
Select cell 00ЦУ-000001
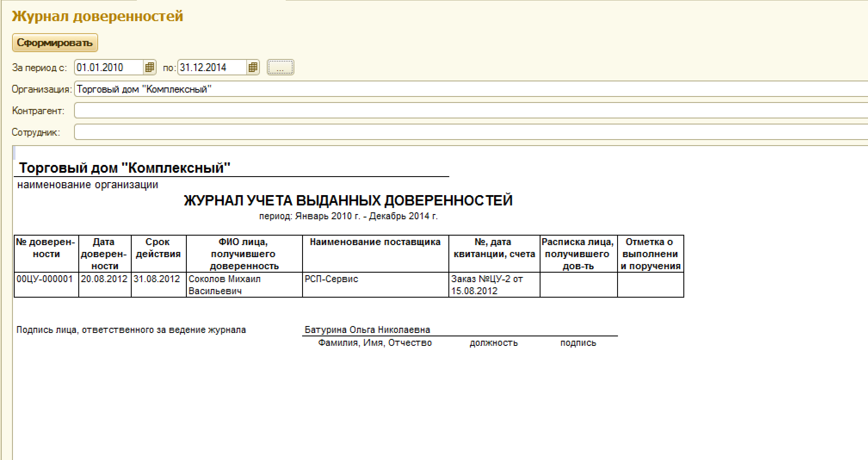click(x=46, y=285)
